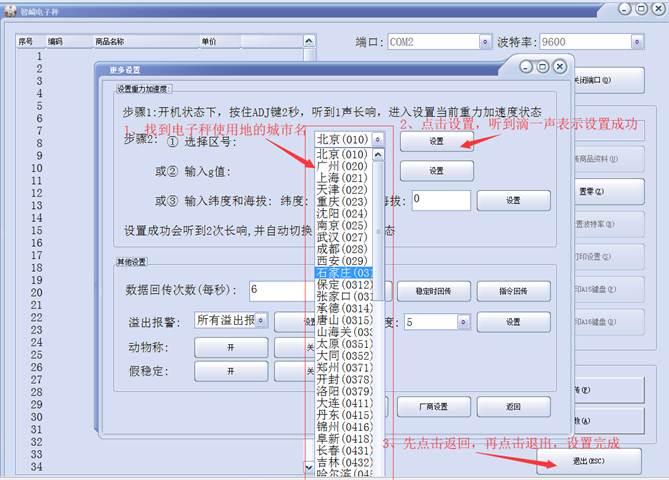This screenshot has width=669, height=480.
Task: Turn on 假稳定 with 开 button
Action: pyautogui.click(x=231, y=371)
